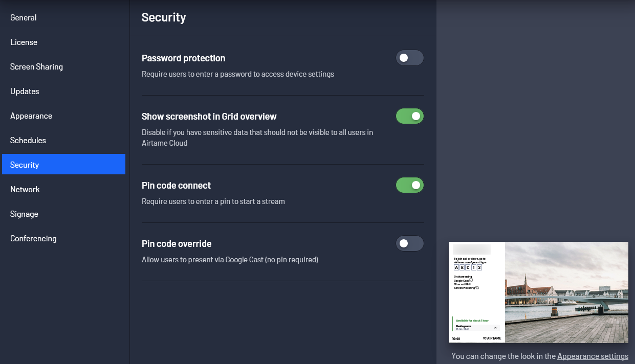The width and height of the screenshot is (635, 364).
Task: Select Appearance in the sidebar
Action: pyautogui.click(x=31, y=116)
